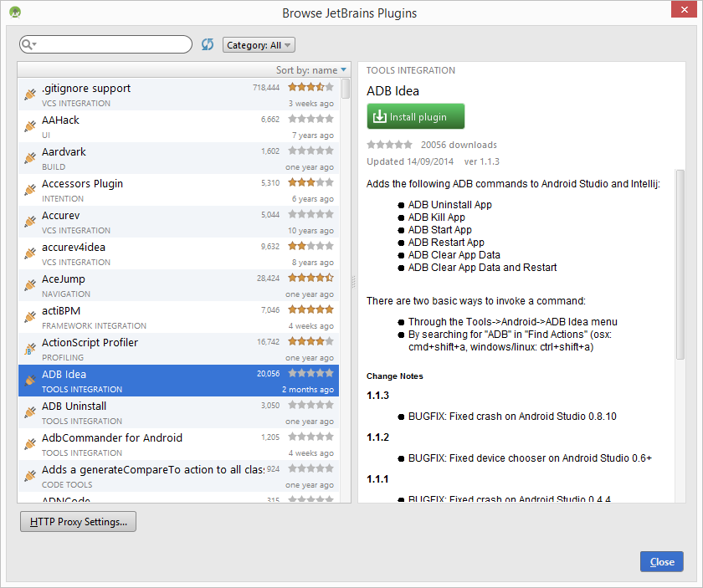Click the plug icon beside accurev4idea
This screenshot has width=703, height=588.
pyautogui.click(x=30, y=253)
